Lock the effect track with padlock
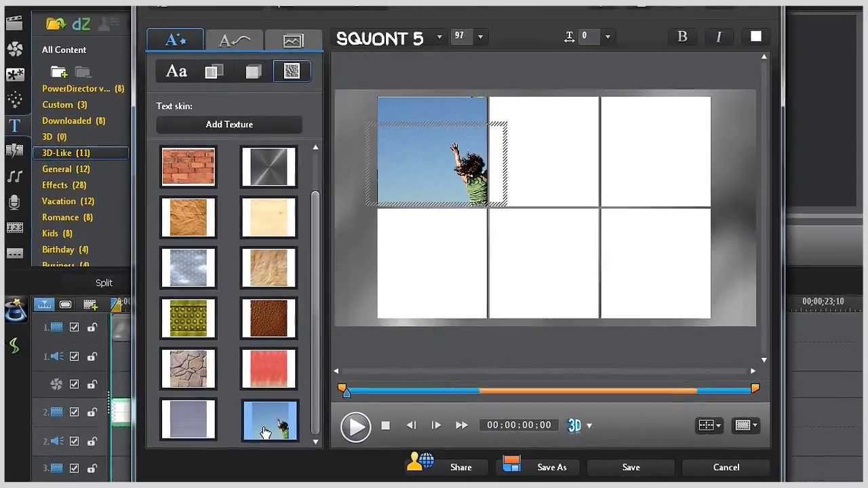Viewport: 868px width, 488px height. point(92,384)
